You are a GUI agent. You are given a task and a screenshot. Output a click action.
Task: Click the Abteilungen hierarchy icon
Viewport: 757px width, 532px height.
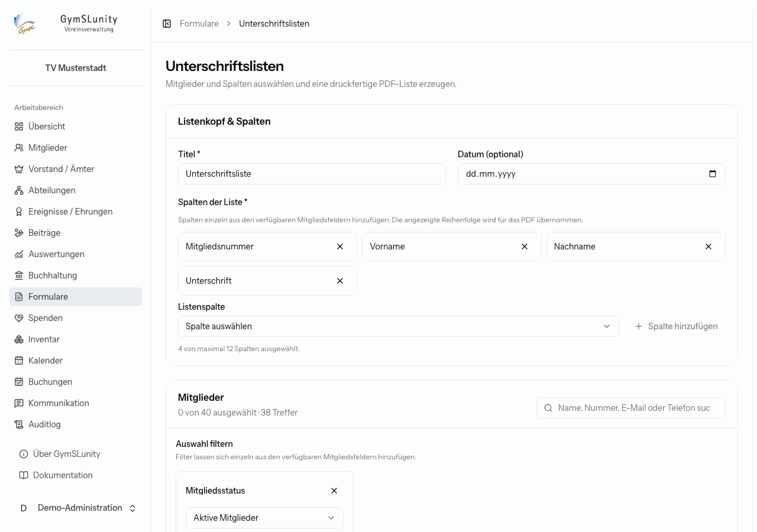coord(19,190)
